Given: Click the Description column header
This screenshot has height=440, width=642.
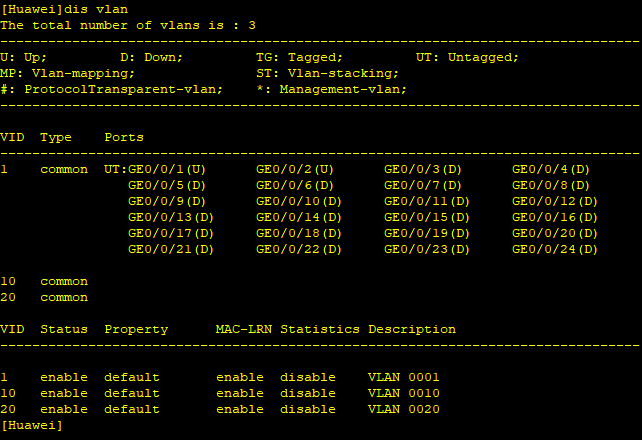Looking at the screenshot, I should click(x=412, y=329).
